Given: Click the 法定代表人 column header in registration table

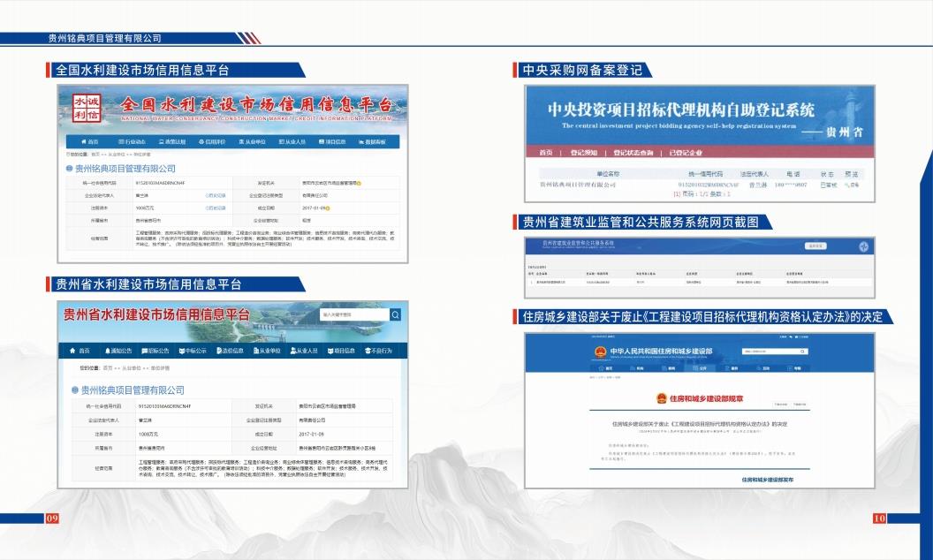Looking at the screenshot, I should [x=754, y=174].
